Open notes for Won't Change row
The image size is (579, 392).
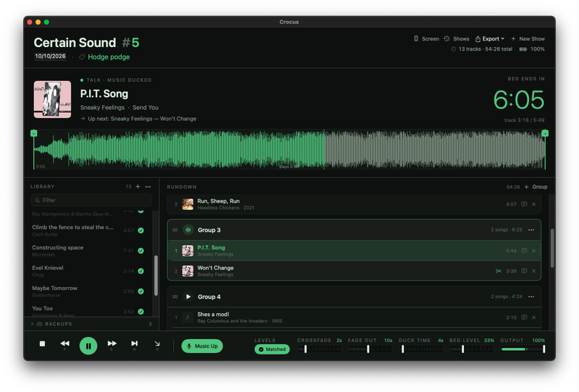click(x=524, y=271)
